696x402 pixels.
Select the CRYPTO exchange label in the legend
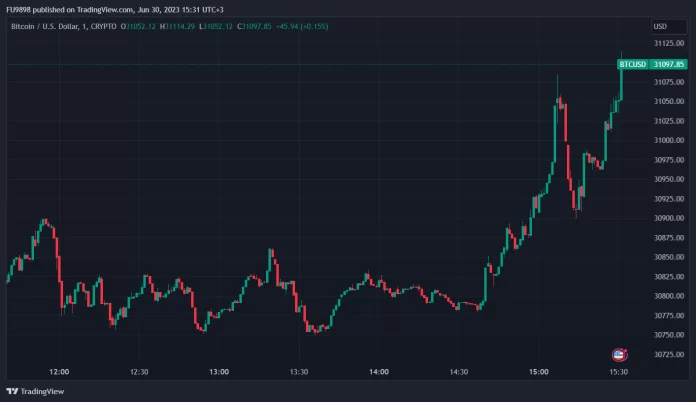pos(102,27)
